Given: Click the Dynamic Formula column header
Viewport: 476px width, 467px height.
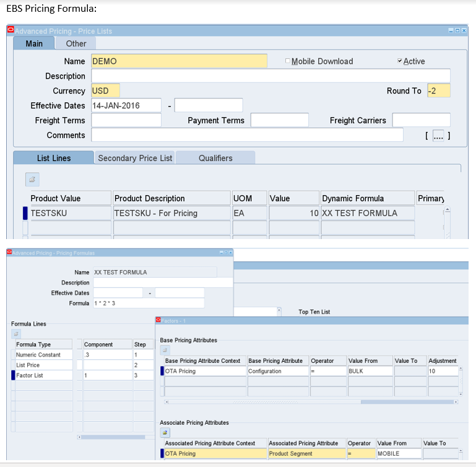Looking at the screenshot, I should pyautogui.click(x=368, y=198).
